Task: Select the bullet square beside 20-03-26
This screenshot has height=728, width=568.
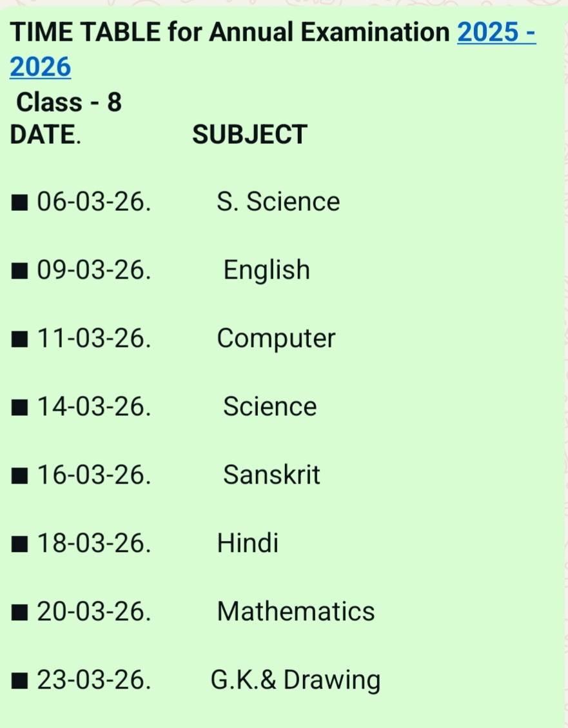Action: [21, 612]
